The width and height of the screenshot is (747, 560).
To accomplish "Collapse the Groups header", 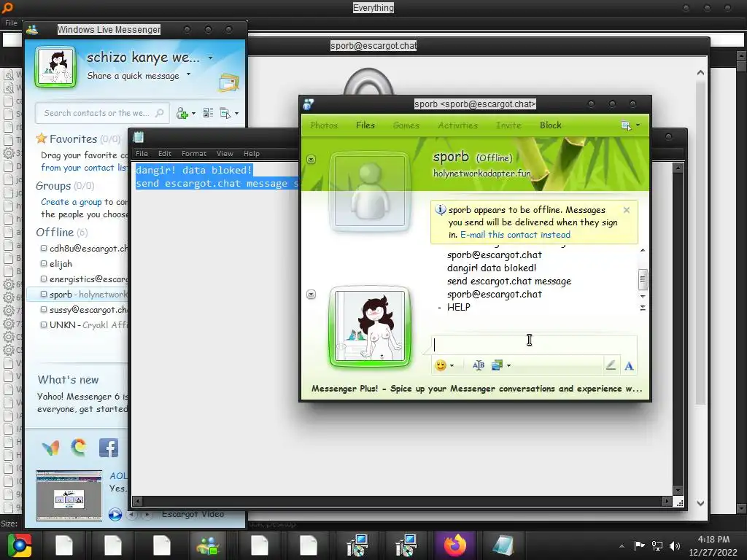I will pos(65,186).
